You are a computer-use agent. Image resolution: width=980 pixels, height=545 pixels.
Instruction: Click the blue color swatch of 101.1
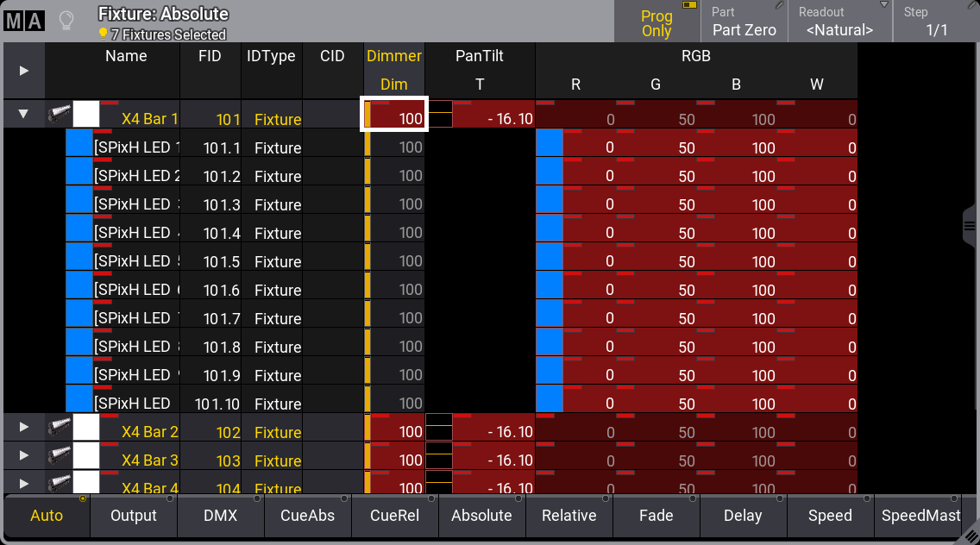(79, 143)
